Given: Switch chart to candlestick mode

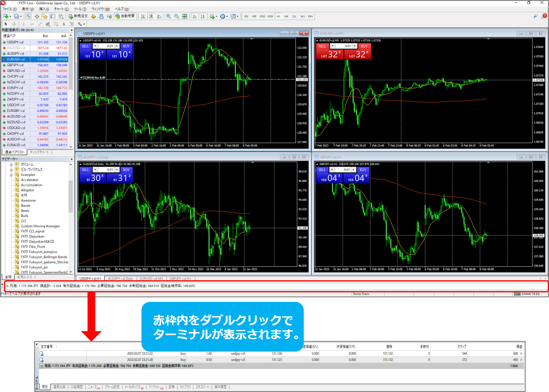Looking at the screenshot, I should 151,16.
